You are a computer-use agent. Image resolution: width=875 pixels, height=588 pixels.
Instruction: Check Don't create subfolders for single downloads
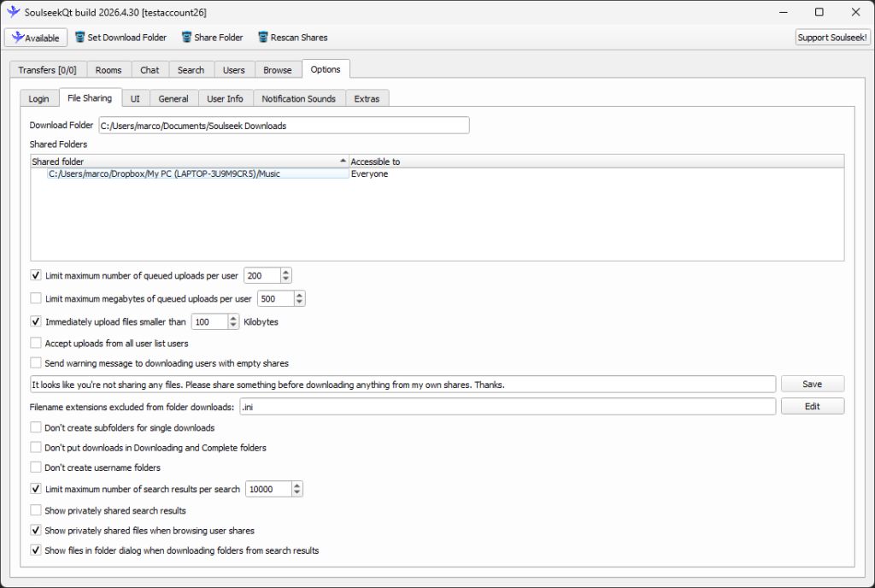pos(36,427)
